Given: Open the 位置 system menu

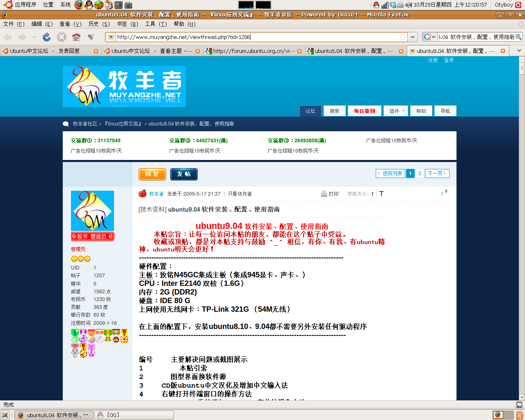Looking at the screenshot, I should click(48, 5).
